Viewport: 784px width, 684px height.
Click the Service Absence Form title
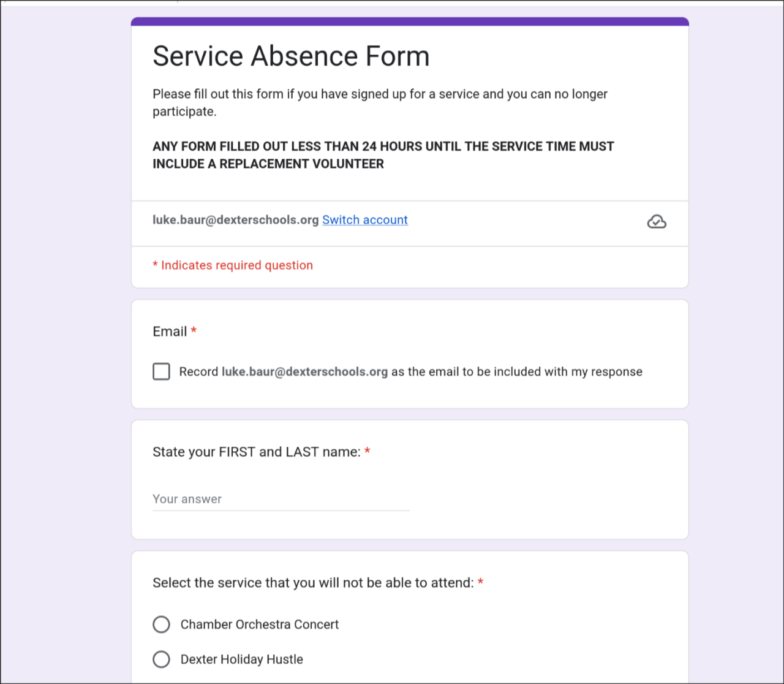coord(291,56)
